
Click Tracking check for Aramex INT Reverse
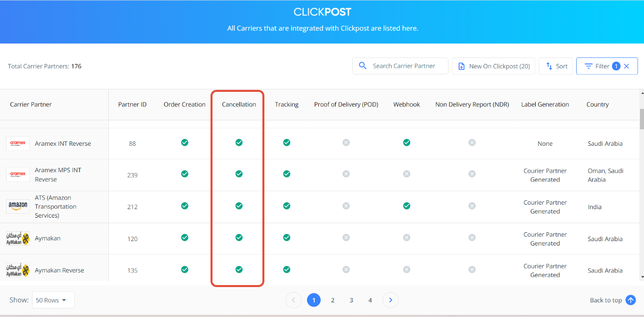(x=286, y=142)
